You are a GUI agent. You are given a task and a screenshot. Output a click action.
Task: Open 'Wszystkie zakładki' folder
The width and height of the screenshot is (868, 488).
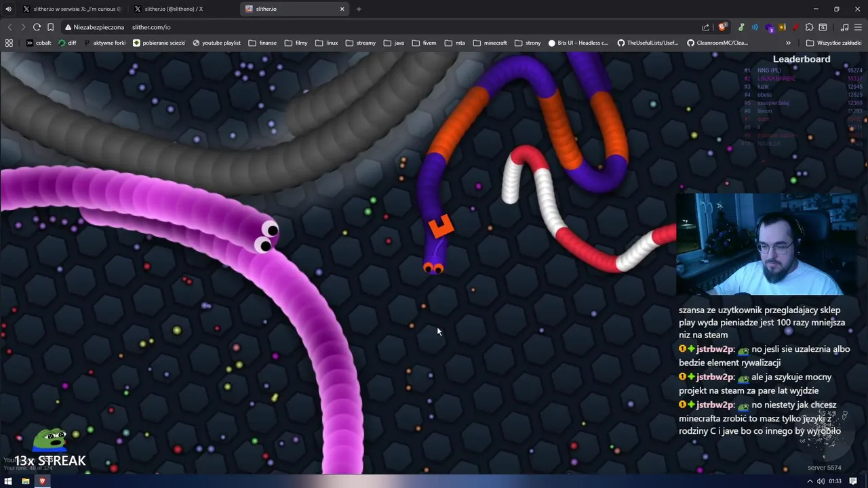(x=833, y=43)
